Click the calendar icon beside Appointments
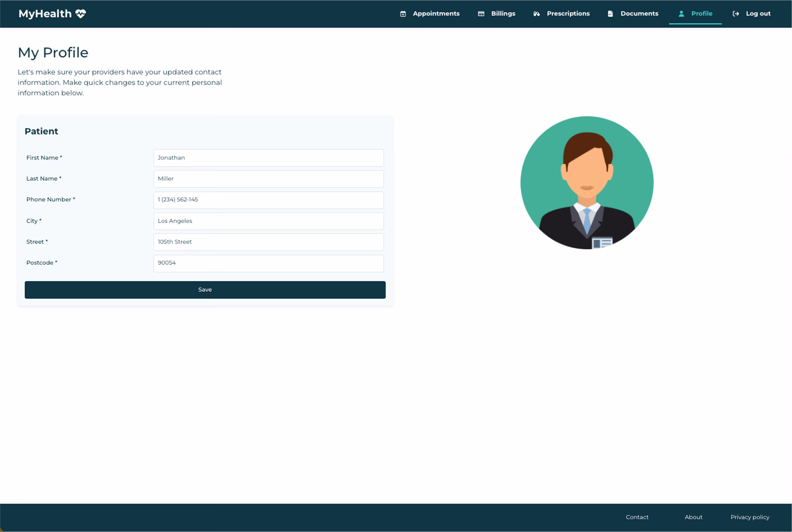 pos(403,14)
